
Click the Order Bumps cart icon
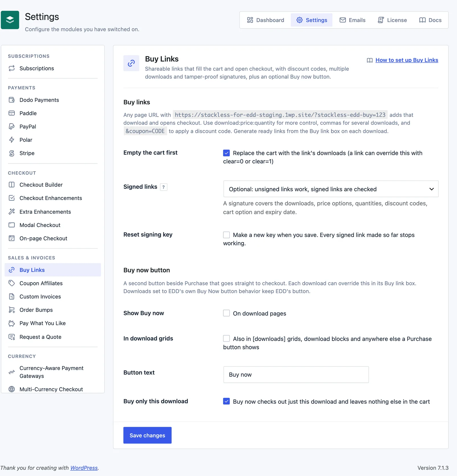click(x=12, y=310)
